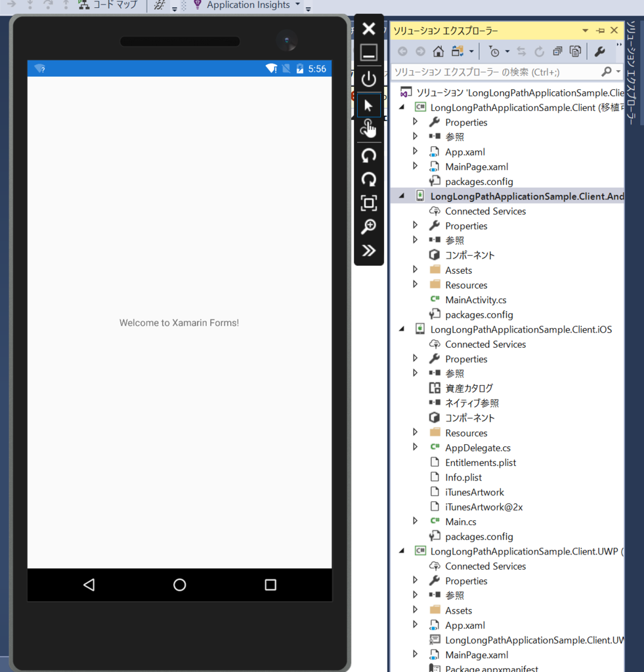Minimize the emulator window

point(369,52)
